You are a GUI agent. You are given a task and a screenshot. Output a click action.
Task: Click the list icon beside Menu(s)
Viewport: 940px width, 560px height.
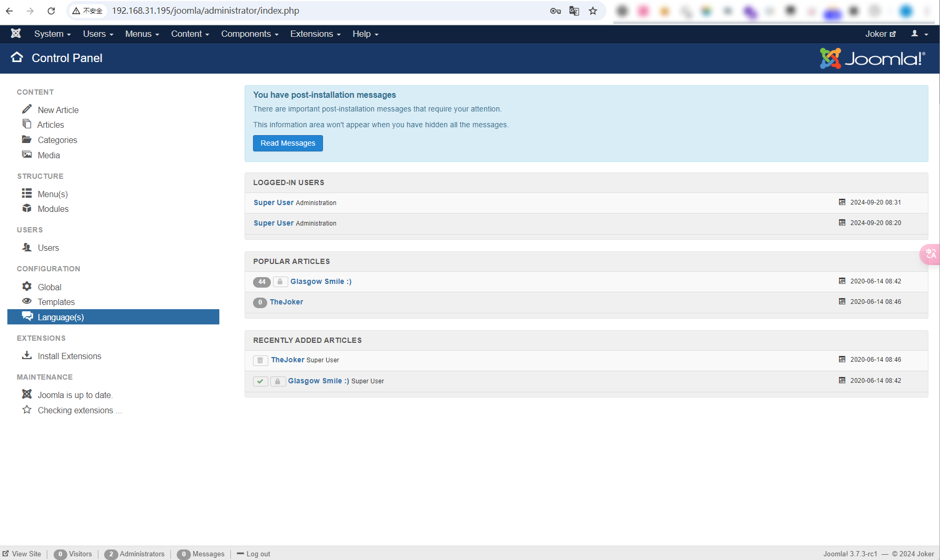coord(27,193)
